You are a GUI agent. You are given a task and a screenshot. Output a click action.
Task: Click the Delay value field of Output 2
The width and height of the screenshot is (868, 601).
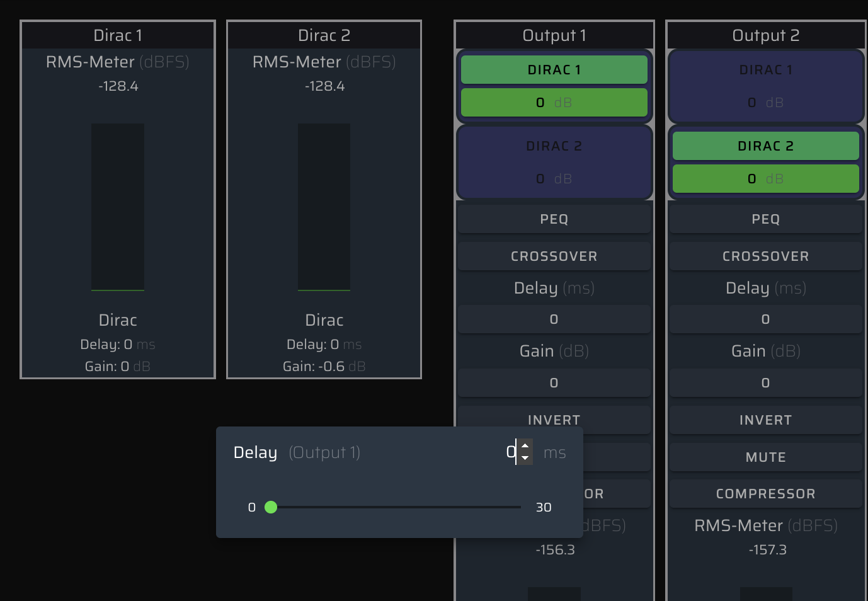(766, 319)
